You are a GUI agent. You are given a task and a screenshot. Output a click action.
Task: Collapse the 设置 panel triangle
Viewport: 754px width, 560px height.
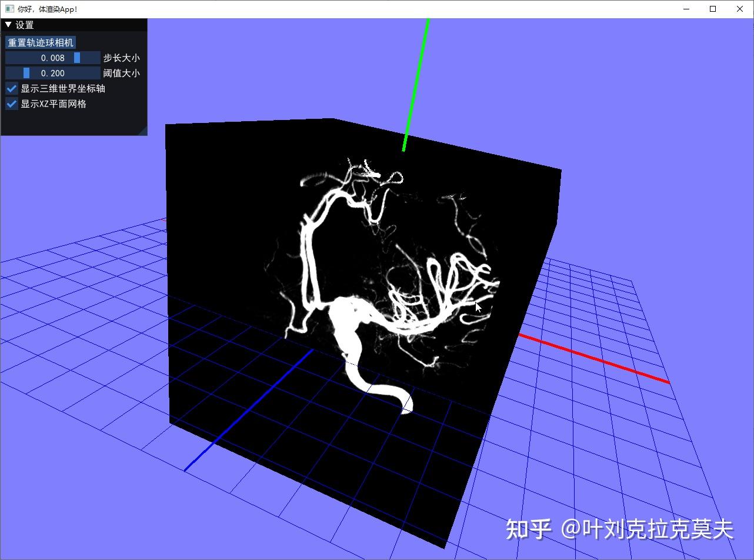tap(8, 25)
